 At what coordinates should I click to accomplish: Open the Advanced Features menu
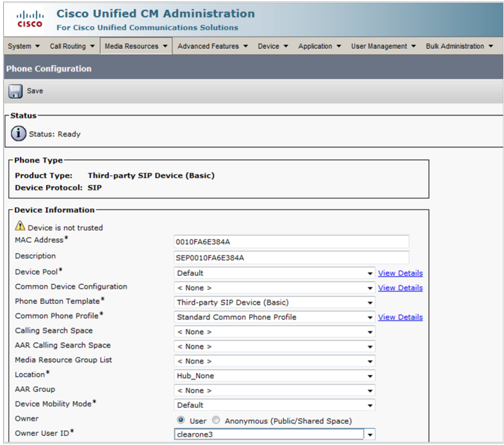coord(212,46)
